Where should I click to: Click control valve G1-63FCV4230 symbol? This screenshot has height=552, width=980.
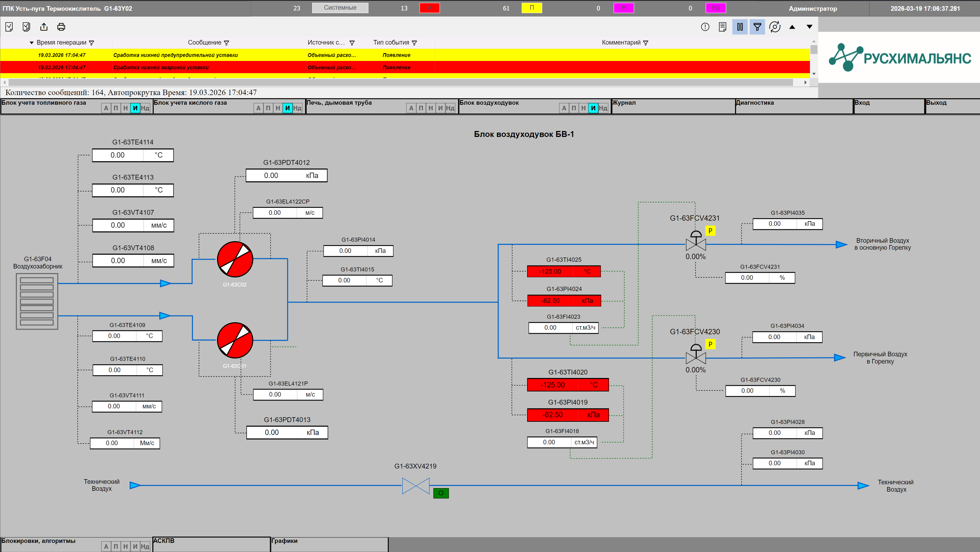click(x=696, y=354)
